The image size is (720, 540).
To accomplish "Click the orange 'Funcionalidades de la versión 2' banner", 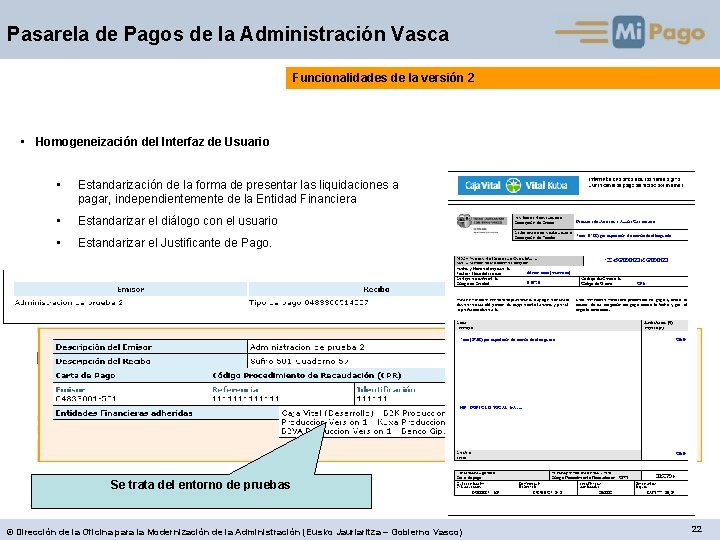I will (503, 78).
